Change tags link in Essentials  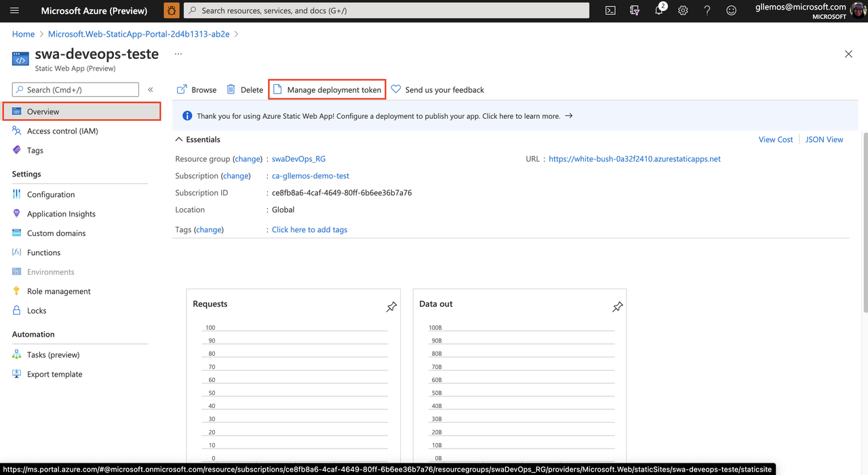pyautogui.click(x=209, y=230)
